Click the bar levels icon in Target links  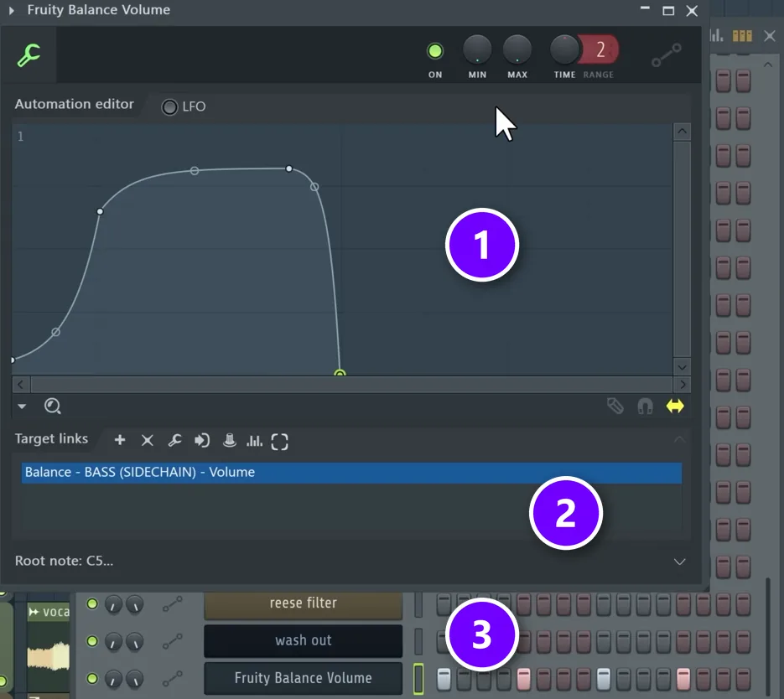point(255,441)
